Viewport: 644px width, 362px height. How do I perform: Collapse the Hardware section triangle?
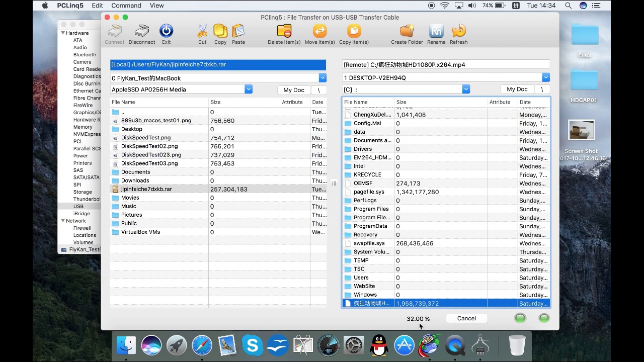click(x=63, y=33)
